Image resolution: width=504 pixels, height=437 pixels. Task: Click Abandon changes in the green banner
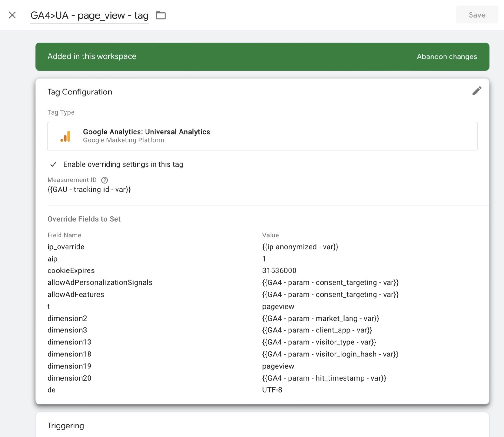click(446, 57)
